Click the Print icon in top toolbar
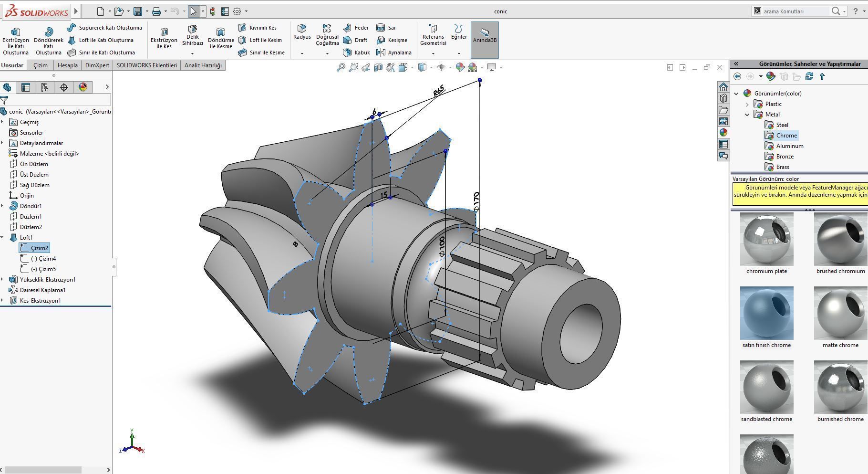Image resolution: width=868 pixels, height=474 pixels. point(156,11)
